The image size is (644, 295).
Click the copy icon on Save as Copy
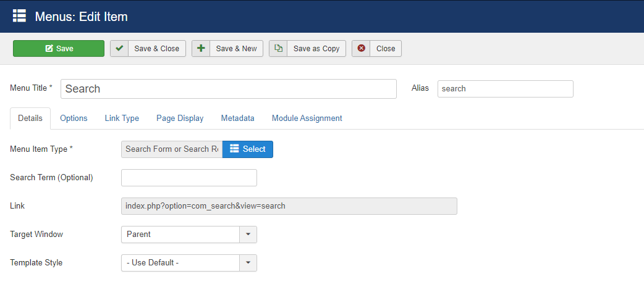278,49
